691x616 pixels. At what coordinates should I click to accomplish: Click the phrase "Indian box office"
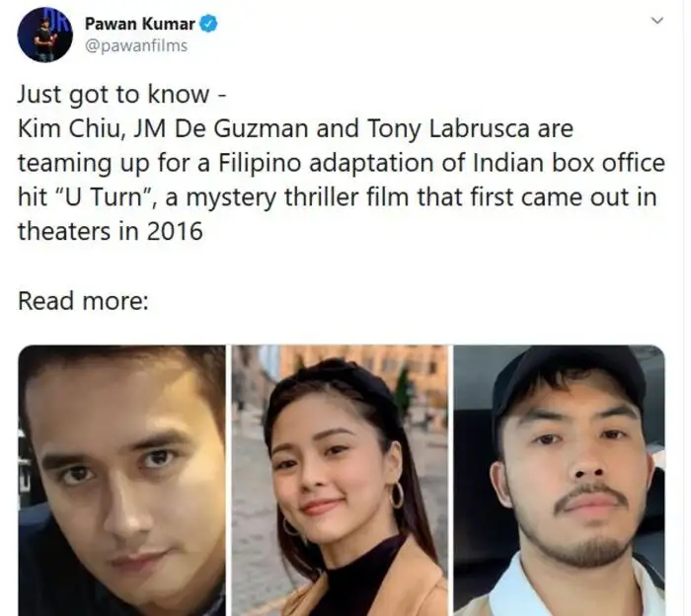569,163
